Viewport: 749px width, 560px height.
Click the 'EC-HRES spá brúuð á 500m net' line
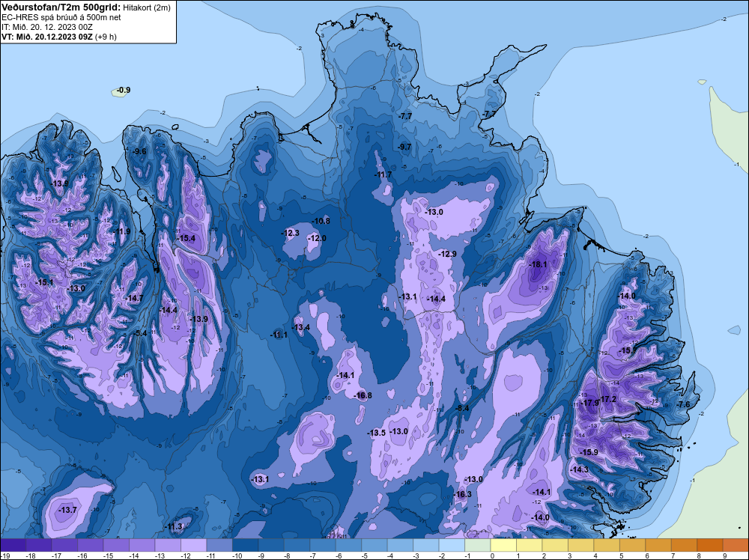tap(61, 17)
